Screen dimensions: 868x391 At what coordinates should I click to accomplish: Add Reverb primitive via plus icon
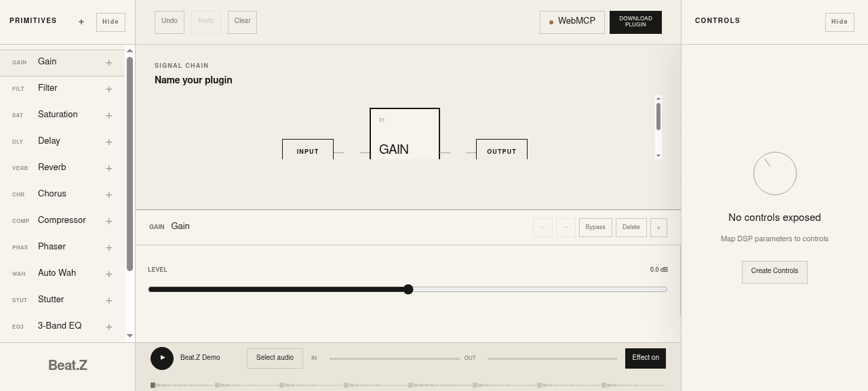point(108,168)
